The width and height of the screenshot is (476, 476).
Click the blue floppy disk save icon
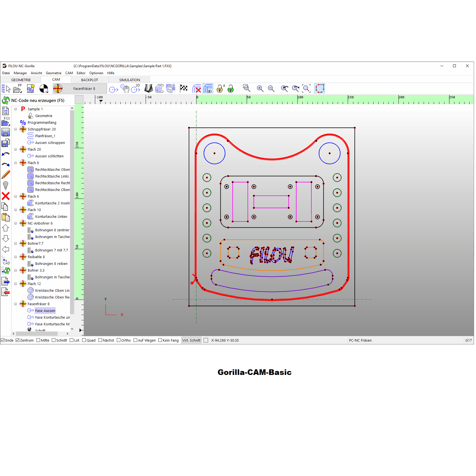(x=6, y=132)
